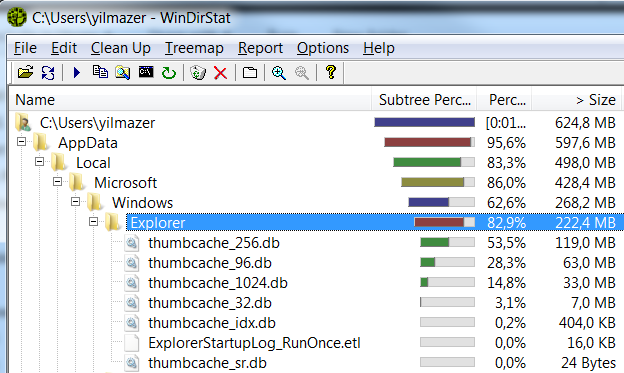This screenshot has width=624, height=373.
Task: Select the AppData folder name
Action: (88, 143)
